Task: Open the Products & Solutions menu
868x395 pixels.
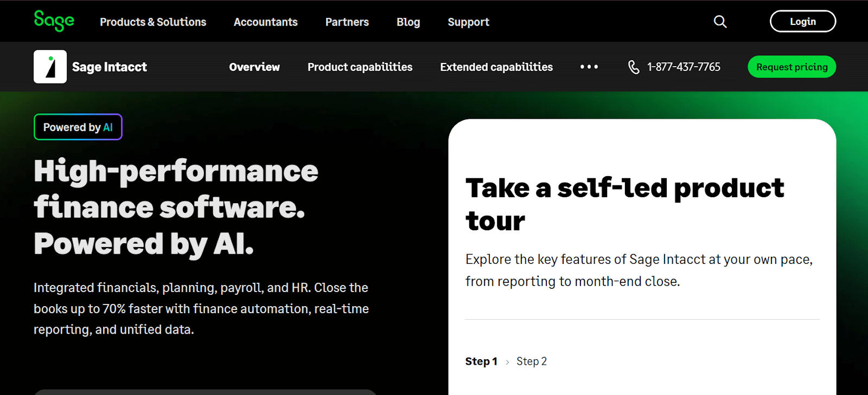Action: pyautogui.click(x=153, y=22)
